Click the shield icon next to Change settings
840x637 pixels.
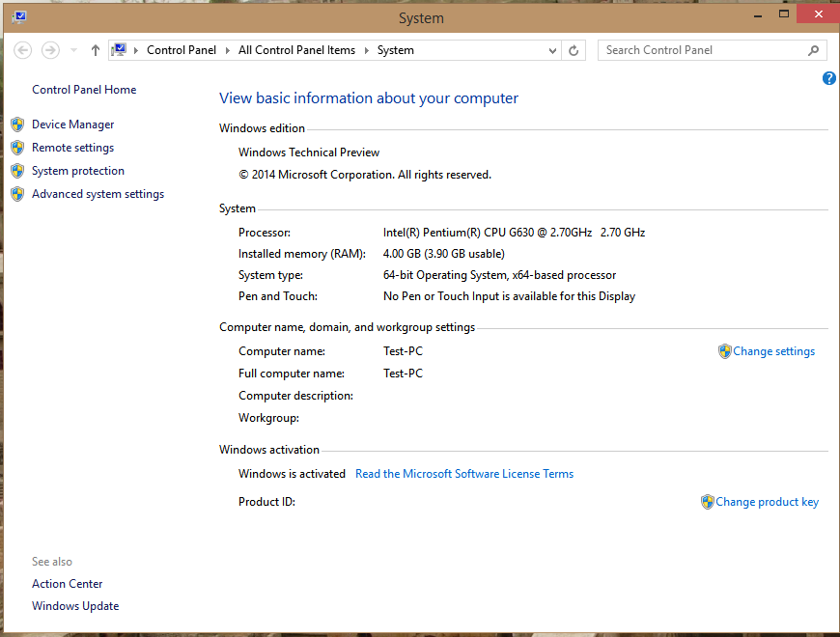click(725, 351)
